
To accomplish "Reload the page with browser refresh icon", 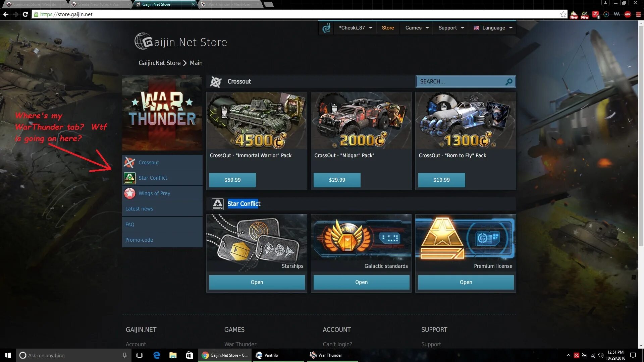I will [x=25, y=14].
